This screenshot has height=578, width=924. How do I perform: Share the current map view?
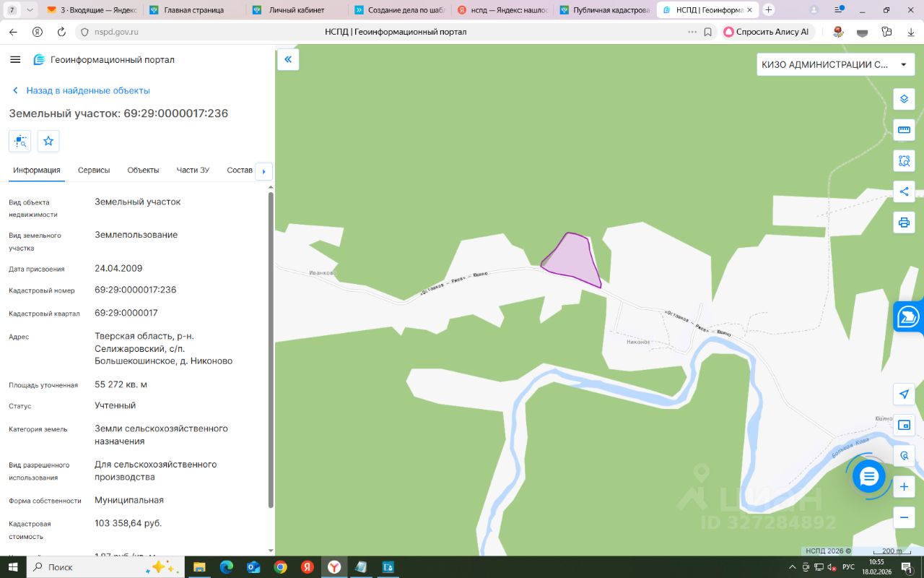click(x=904, y=191)
